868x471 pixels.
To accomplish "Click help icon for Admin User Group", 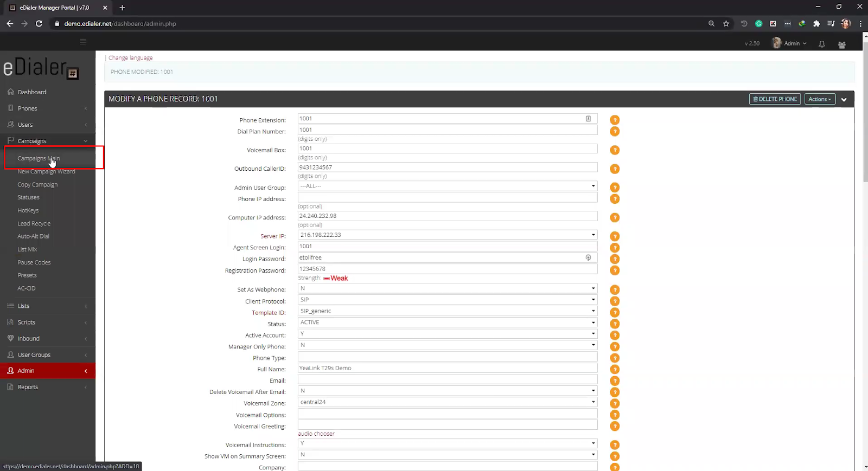I will [x=615, y=188].
